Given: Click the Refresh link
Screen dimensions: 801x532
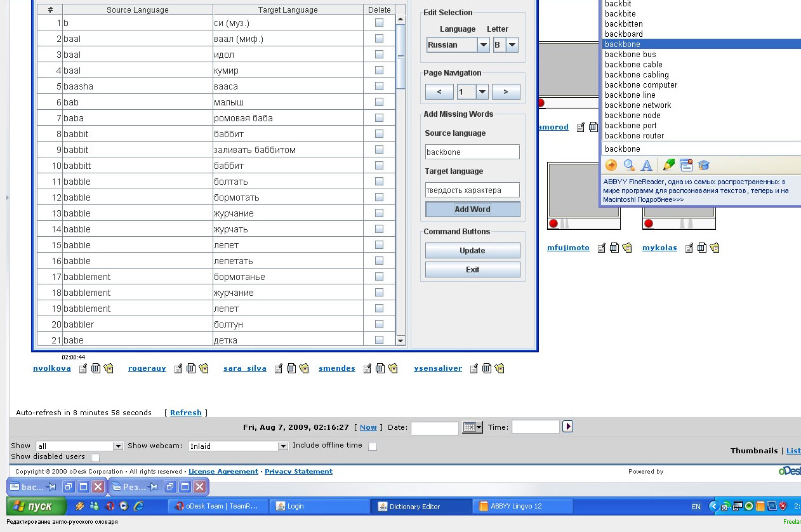Looking at the screenshot, I should tap(186, 413).
